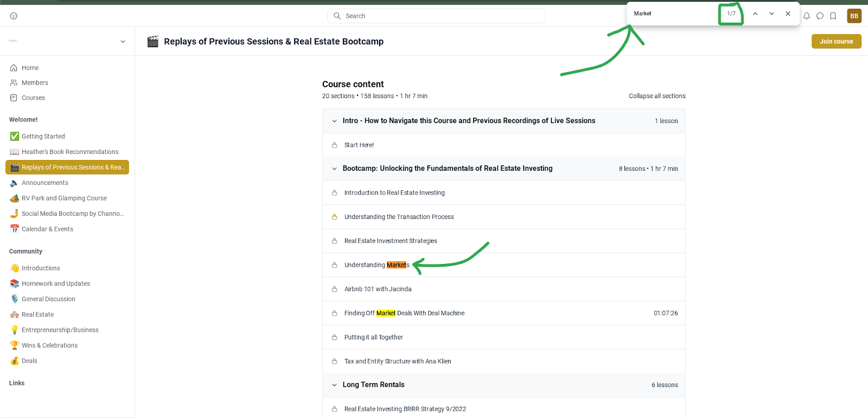This screenshot has width=868, height=418.
Task: Open Real Estate Investment Strategies lesson
Action: point(504,241)
